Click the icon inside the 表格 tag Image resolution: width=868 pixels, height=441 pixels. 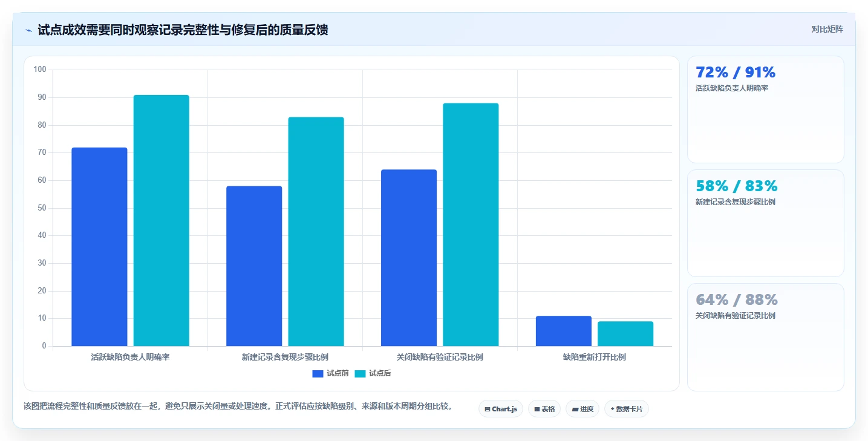(537, 410)
